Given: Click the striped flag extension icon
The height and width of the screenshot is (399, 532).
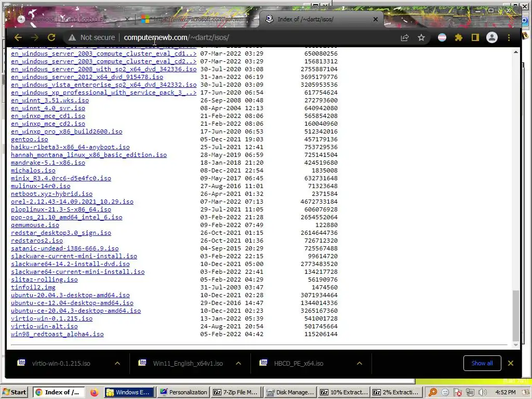Looking at the screenshot, I should [442, 37].
